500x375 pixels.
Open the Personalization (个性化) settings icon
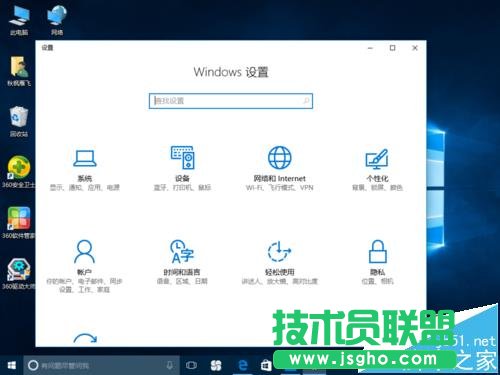click(377, 158)
